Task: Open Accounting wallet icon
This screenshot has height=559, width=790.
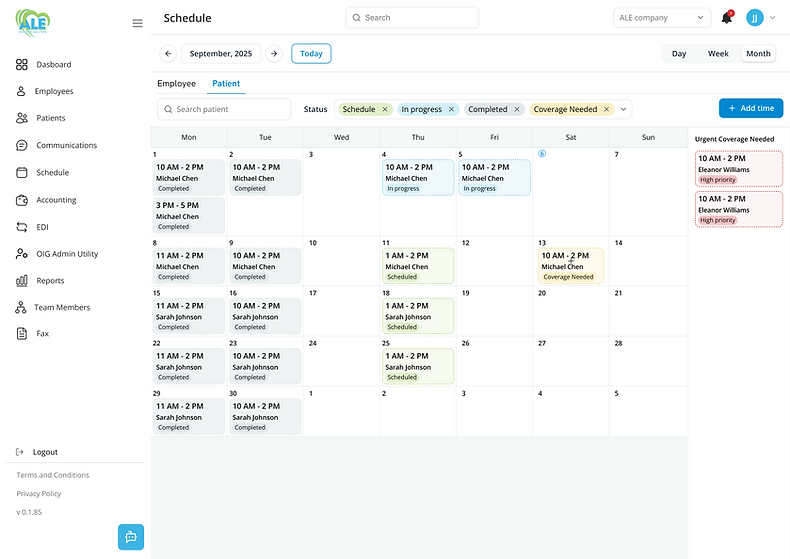Action: click(22, 200)
